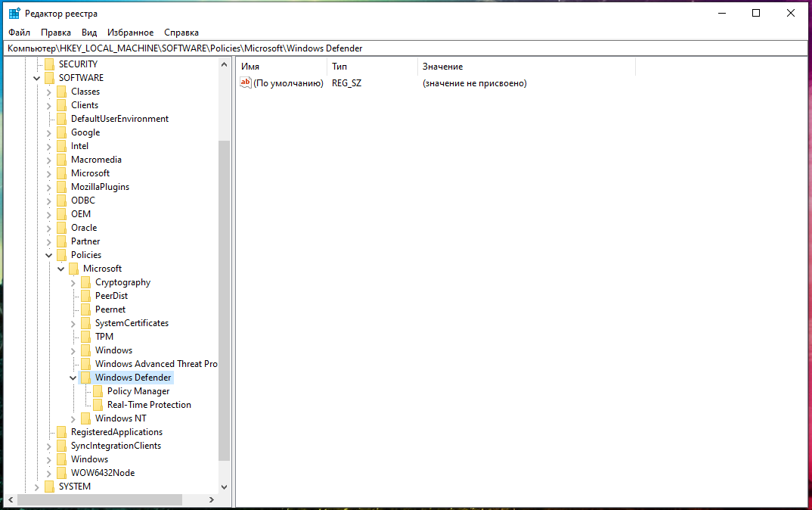Click the SECURITY key folder icon

pyautogui.click(x=49, y=64)
